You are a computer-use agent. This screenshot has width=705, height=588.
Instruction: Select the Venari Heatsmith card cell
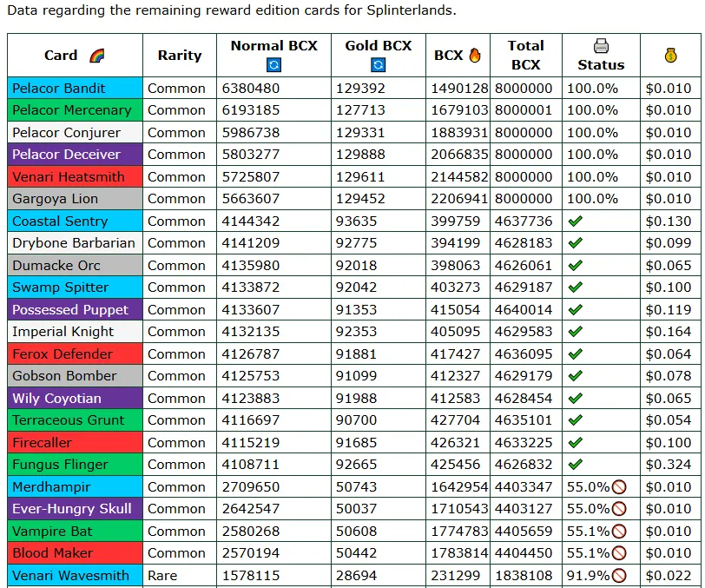click(75, 177)
